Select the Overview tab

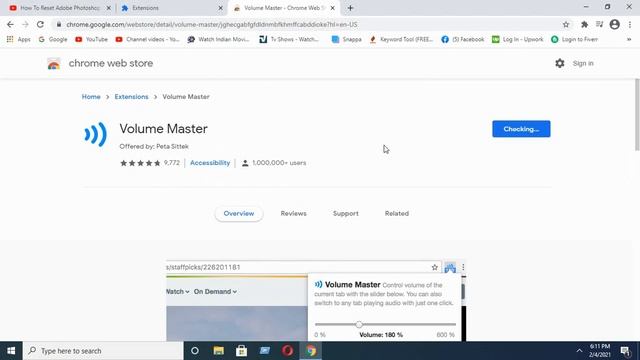pos(239,213)
